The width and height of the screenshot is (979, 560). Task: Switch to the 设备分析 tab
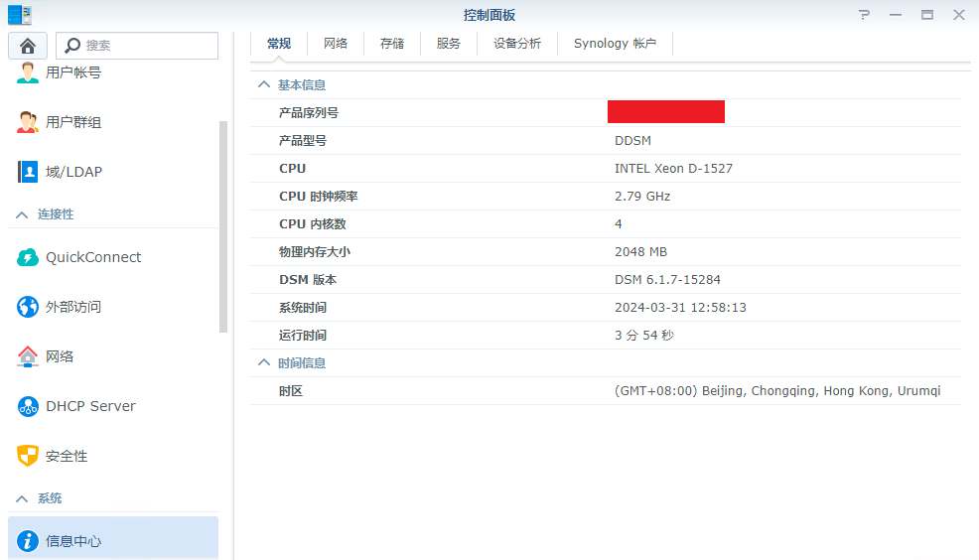tap(517, 44)
